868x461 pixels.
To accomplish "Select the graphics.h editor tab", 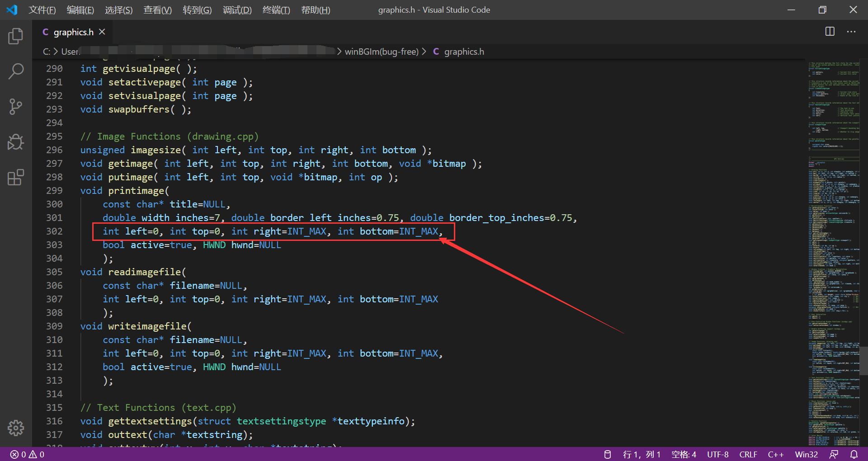I will (x=73, y=32).
